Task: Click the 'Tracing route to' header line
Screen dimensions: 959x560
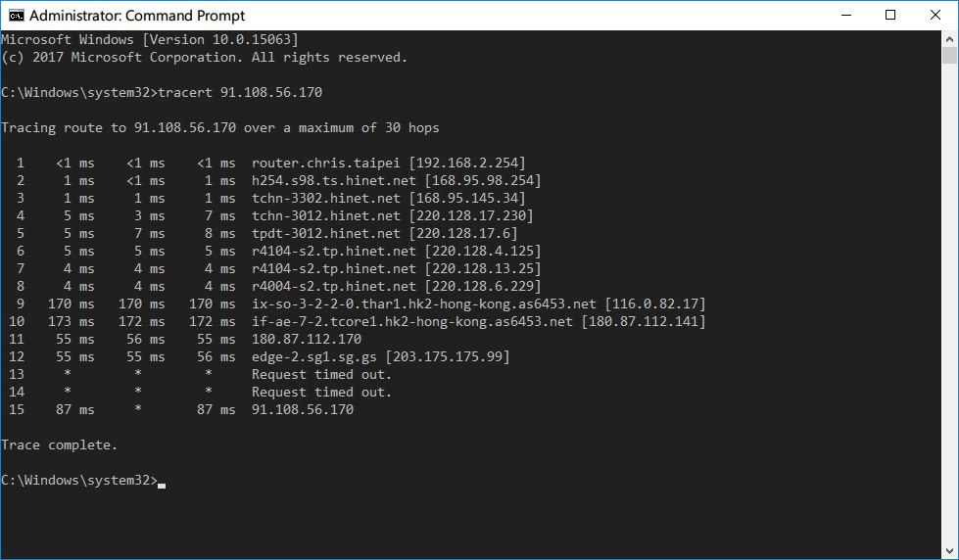Action: coord(220,127)
